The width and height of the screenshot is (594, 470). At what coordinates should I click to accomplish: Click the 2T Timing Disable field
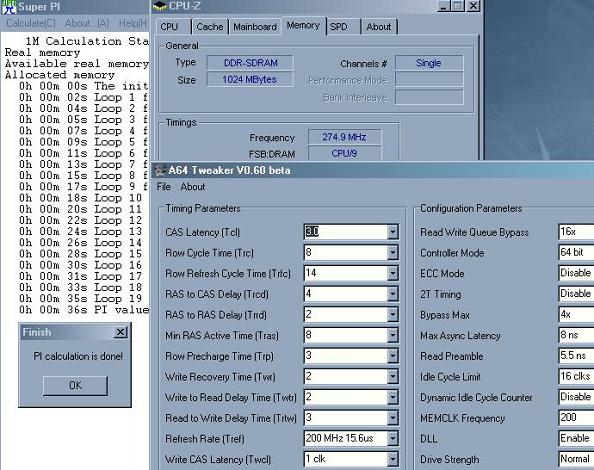point(576,294)
